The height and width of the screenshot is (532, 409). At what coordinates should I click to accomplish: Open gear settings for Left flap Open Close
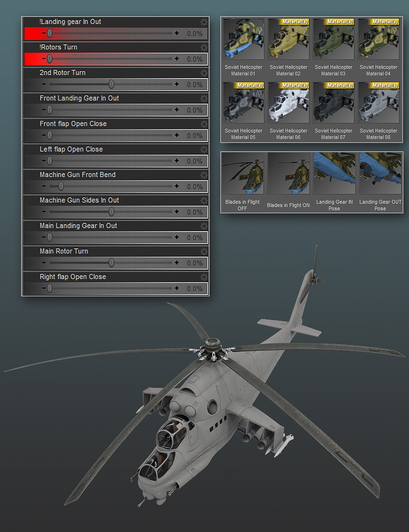pyautogui.click(x=203, y=149)
